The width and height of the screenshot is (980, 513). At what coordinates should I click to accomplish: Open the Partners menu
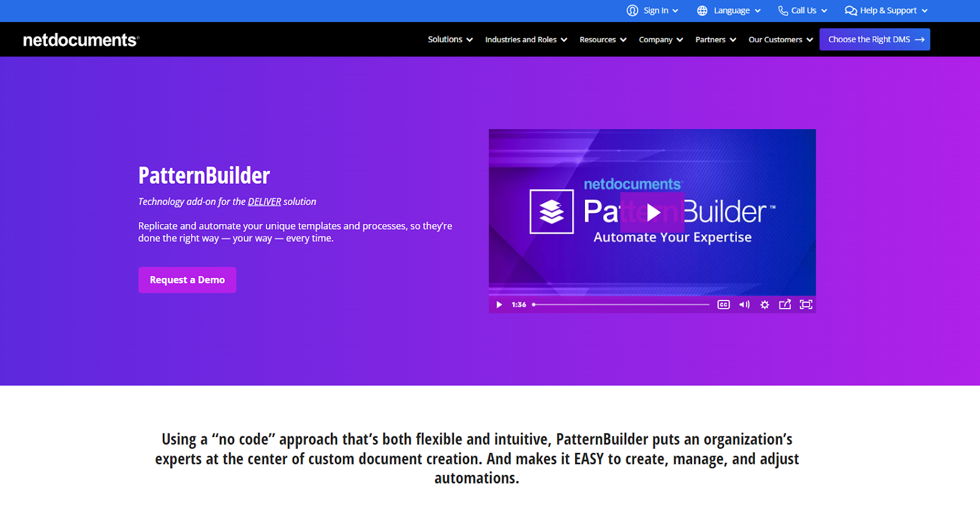[710, 40]
